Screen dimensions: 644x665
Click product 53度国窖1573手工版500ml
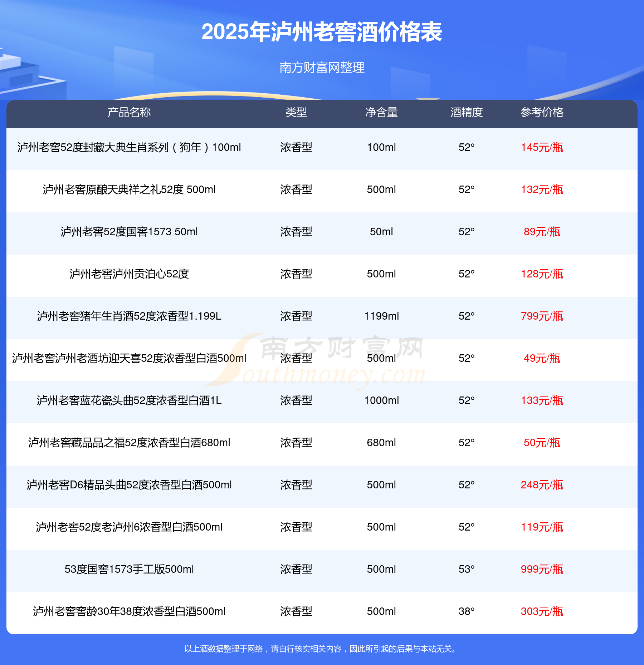(x=129, y=569)
